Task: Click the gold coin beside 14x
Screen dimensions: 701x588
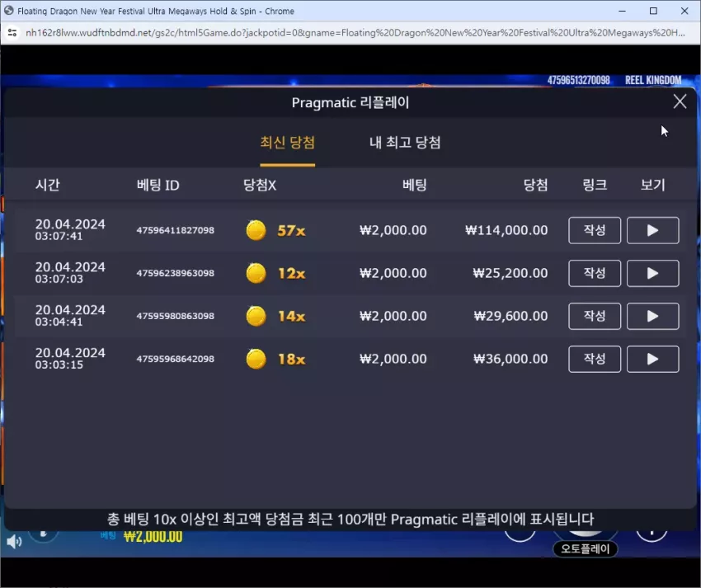Action: [256, 316]
